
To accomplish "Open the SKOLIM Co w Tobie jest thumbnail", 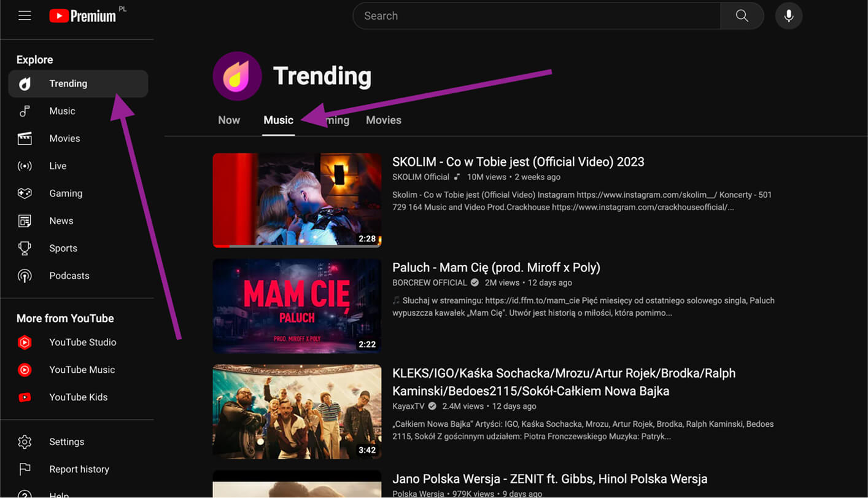I will click(297, 200).
